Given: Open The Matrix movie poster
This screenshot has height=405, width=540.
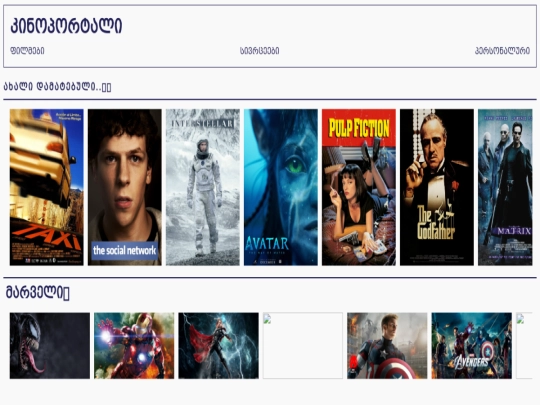Looking at the screenshot, I should (x=505, y=187).
